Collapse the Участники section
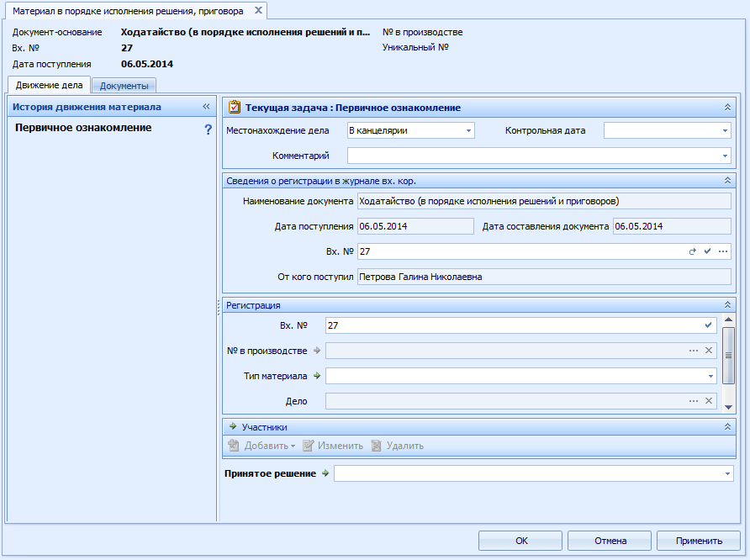The image size is (750, 560). 727,426
